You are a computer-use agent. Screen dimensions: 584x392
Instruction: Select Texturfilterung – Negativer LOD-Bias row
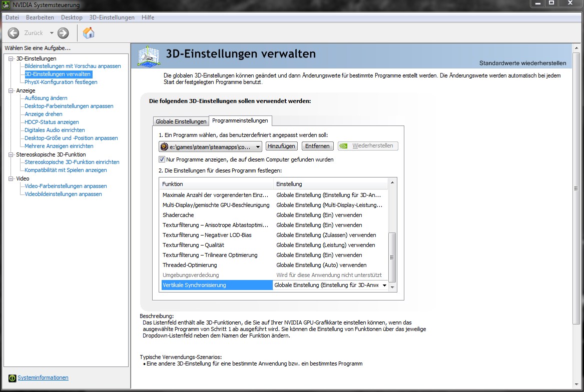pos(274,235)
